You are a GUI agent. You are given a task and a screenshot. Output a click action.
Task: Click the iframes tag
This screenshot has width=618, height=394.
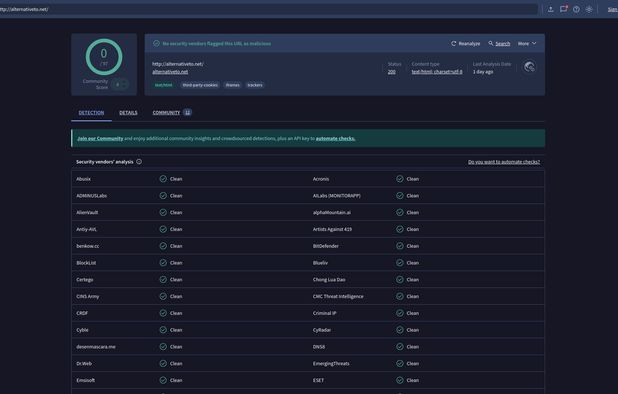click(x=233, y=85)
